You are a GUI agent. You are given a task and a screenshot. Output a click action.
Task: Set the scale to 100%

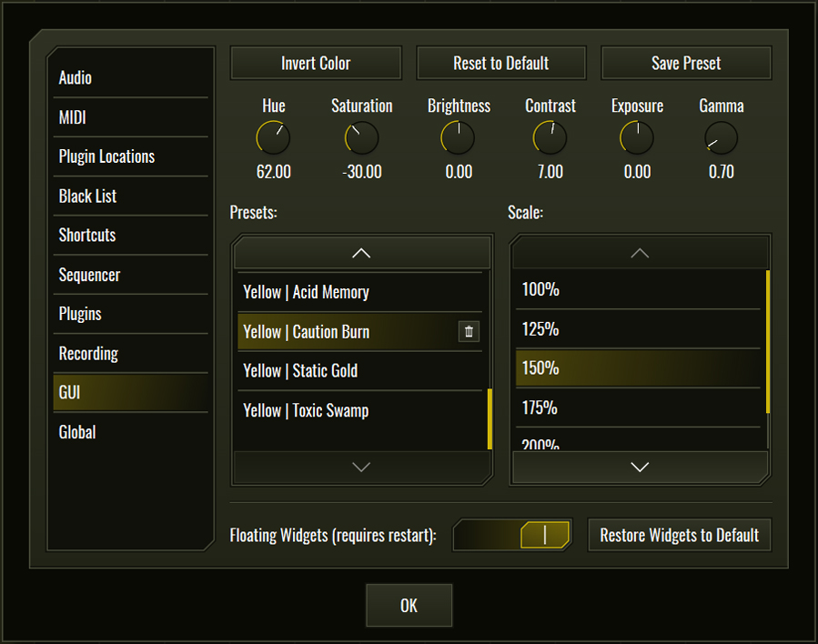point(638,289)
